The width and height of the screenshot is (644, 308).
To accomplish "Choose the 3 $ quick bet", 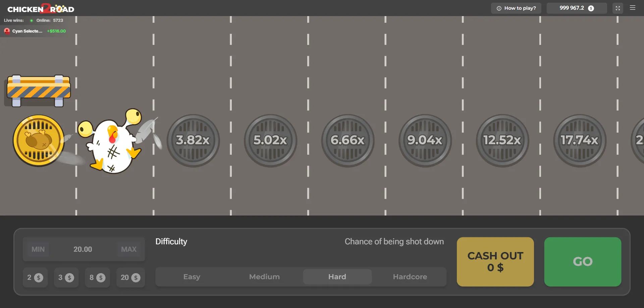I will (66, 278).
